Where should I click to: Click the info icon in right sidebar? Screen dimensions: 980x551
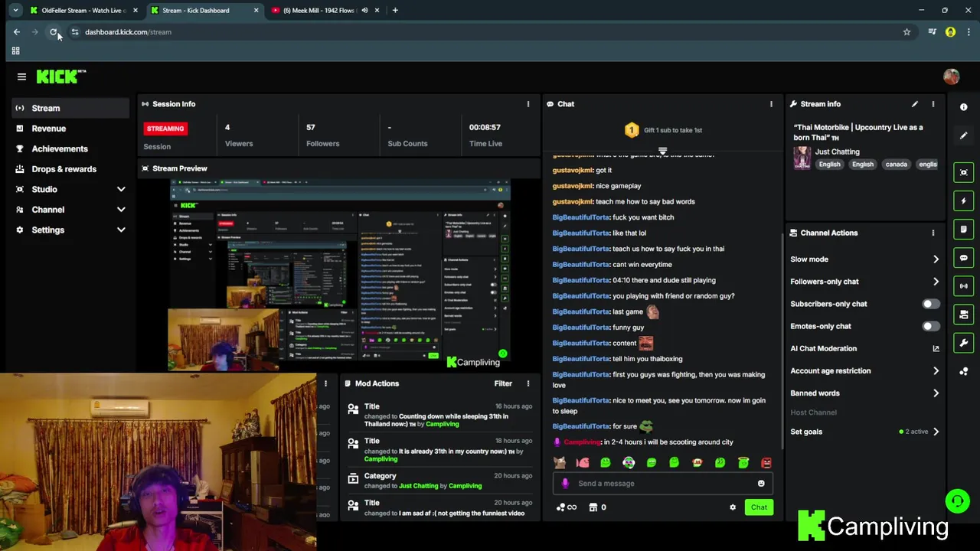(963, 107)
